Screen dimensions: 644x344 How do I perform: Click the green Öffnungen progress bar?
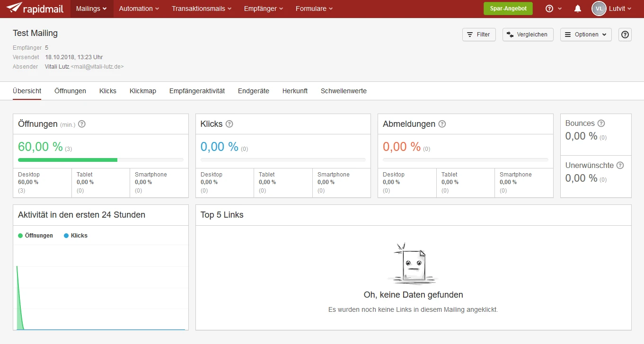click(68, 160)
